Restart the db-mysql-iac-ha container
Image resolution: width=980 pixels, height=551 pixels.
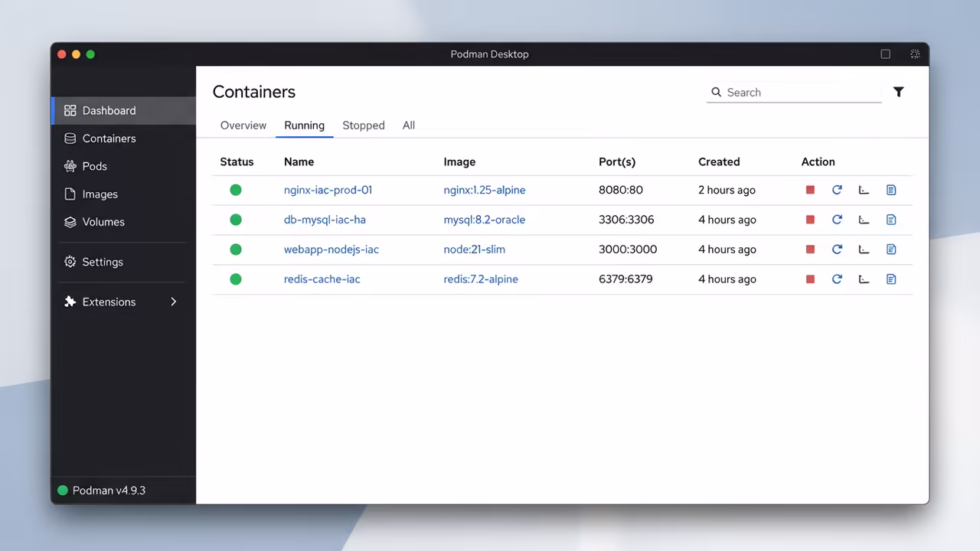(837, 220)
